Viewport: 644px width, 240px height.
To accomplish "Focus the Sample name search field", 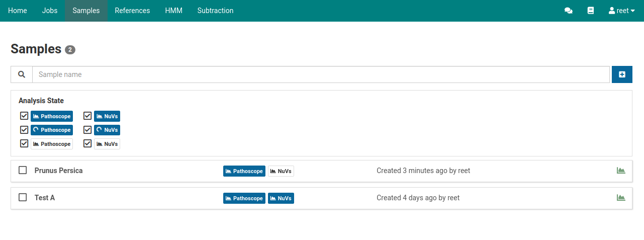I will [321, 74].
